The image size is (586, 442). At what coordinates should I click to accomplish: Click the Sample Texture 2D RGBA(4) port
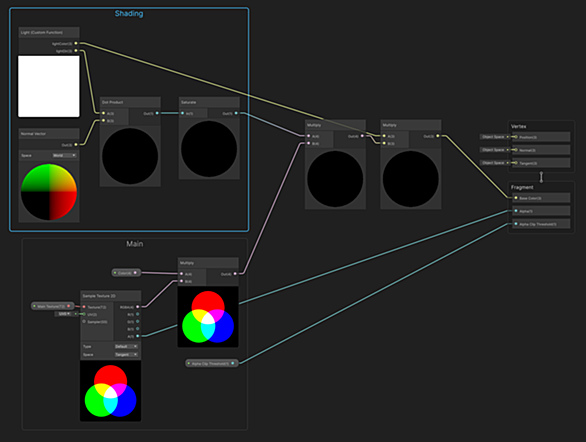138,307
